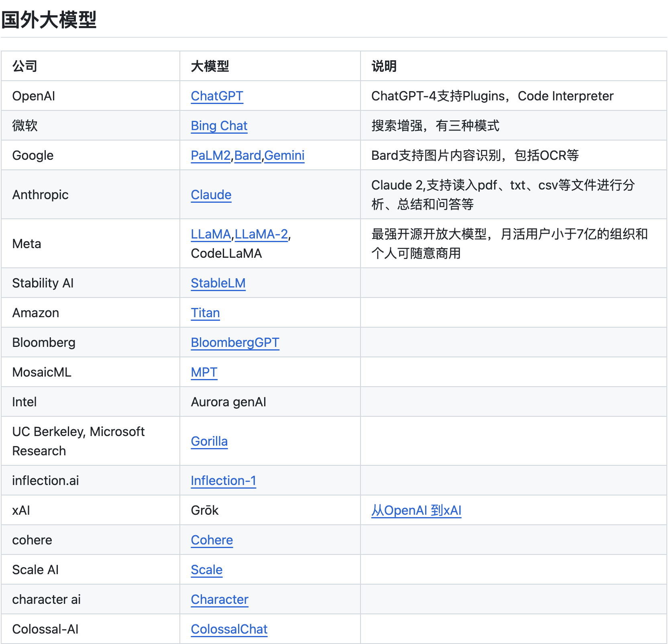Open the BloombergGPT link
Image resolution: width=668 pixels, height=644 pixels.
click(235, 342)
